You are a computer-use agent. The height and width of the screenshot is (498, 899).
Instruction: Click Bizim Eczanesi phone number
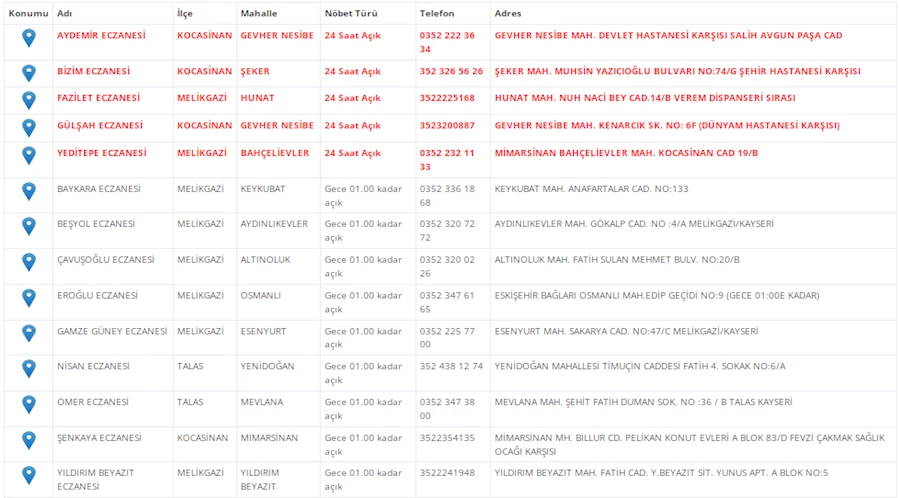click(x=451, y=72)
